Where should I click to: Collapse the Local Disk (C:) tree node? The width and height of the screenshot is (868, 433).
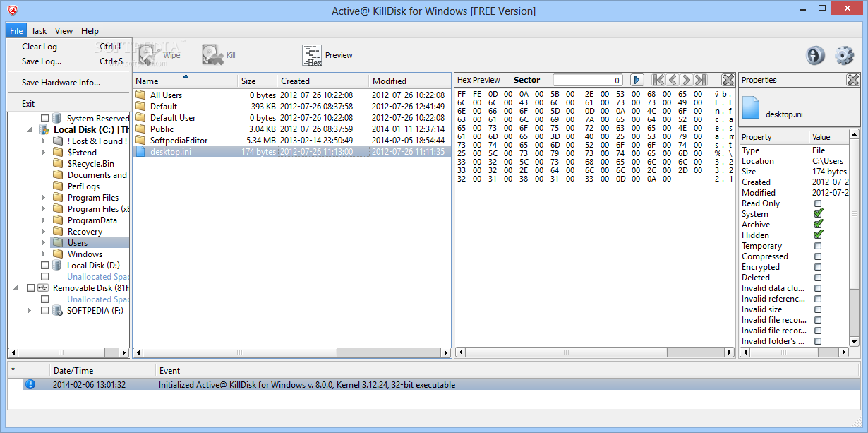pyautogui.click(x=29, y=130)
